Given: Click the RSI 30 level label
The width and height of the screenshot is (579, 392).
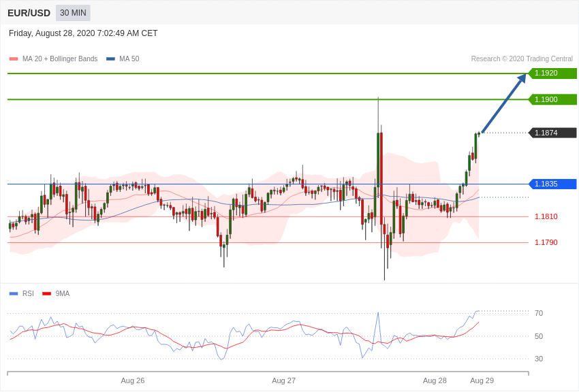Looking at the screenshot, I should pos(539,359).
